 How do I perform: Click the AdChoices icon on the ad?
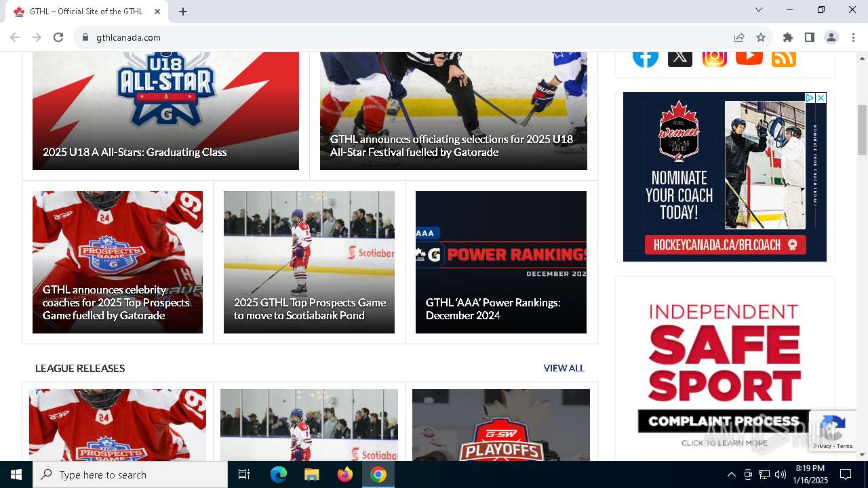(810, 98)
